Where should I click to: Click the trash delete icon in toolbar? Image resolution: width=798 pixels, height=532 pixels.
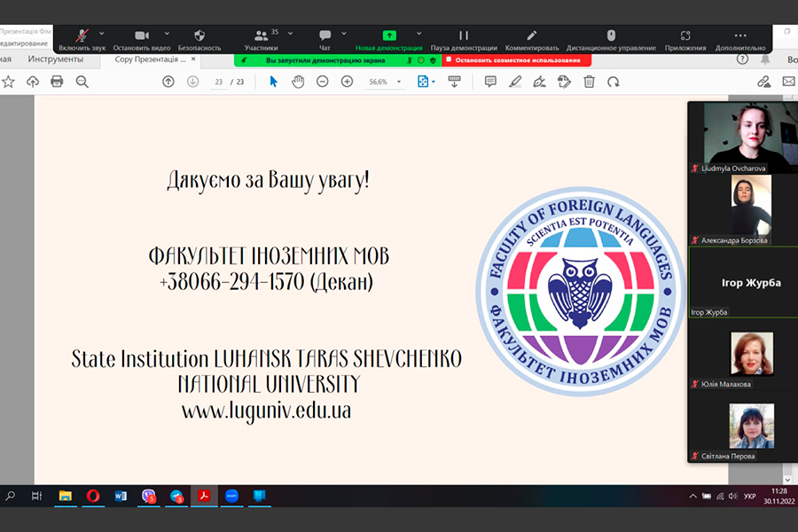pos(589,82)
